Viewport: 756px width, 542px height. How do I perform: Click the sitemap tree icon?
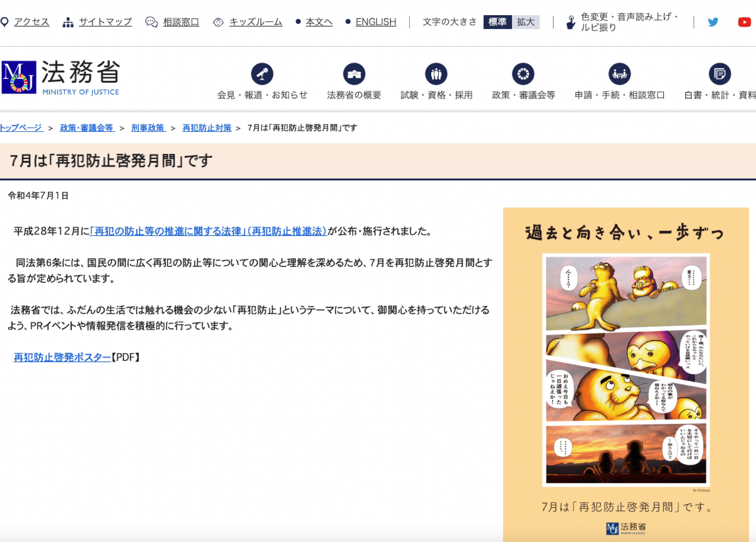click(68, 22)
